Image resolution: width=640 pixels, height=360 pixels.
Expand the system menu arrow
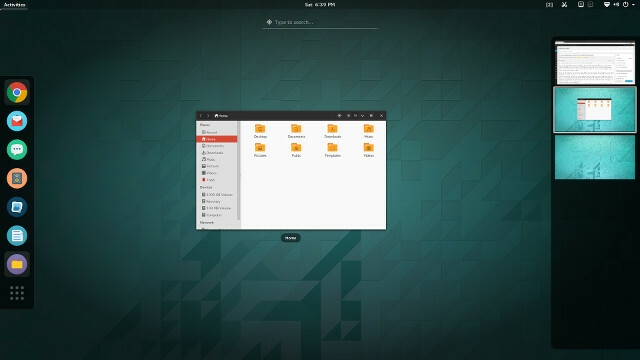(x=633, y=4)
